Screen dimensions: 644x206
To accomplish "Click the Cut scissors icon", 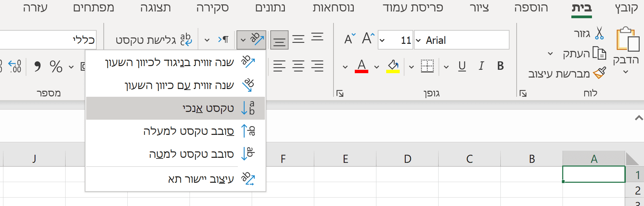I will click(599, 33).
